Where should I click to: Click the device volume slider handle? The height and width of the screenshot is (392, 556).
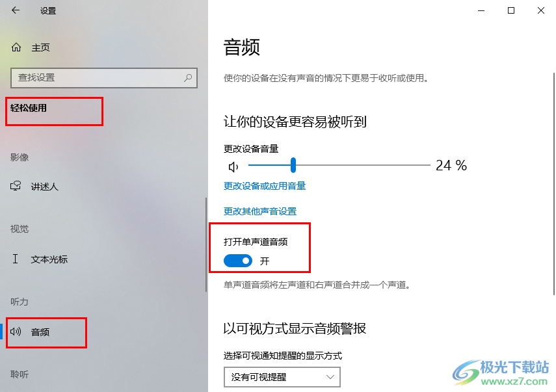click(293, 165)
